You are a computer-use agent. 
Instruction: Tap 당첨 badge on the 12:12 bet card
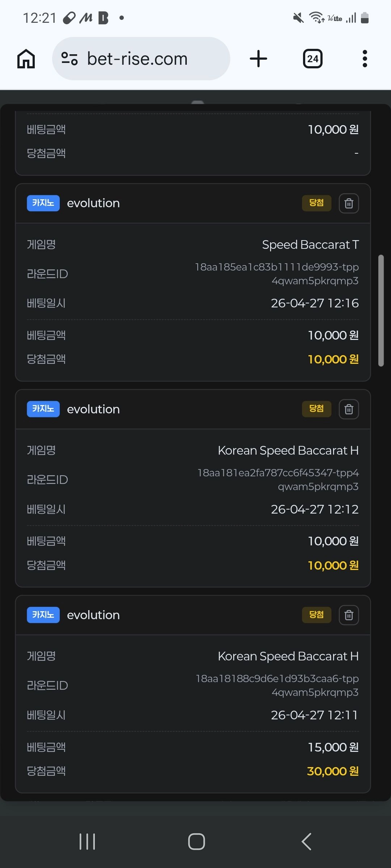click(x=317, y=409)
